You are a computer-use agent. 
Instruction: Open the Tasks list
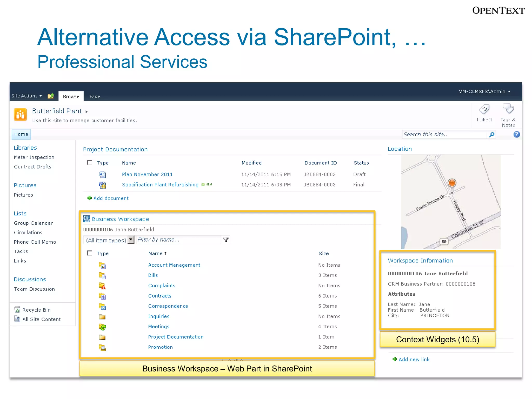tap(21, 251)
